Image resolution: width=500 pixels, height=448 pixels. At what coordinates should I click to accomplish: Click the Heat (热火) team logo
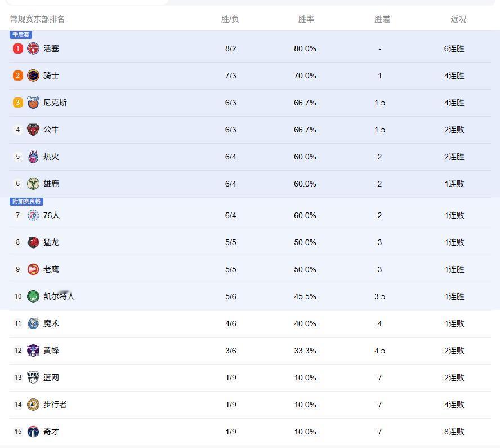tap(33, 157)
